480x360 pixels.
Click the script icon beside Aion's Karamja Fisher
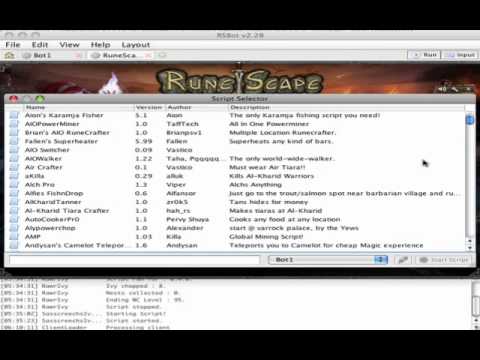click(x=14, y=115)
